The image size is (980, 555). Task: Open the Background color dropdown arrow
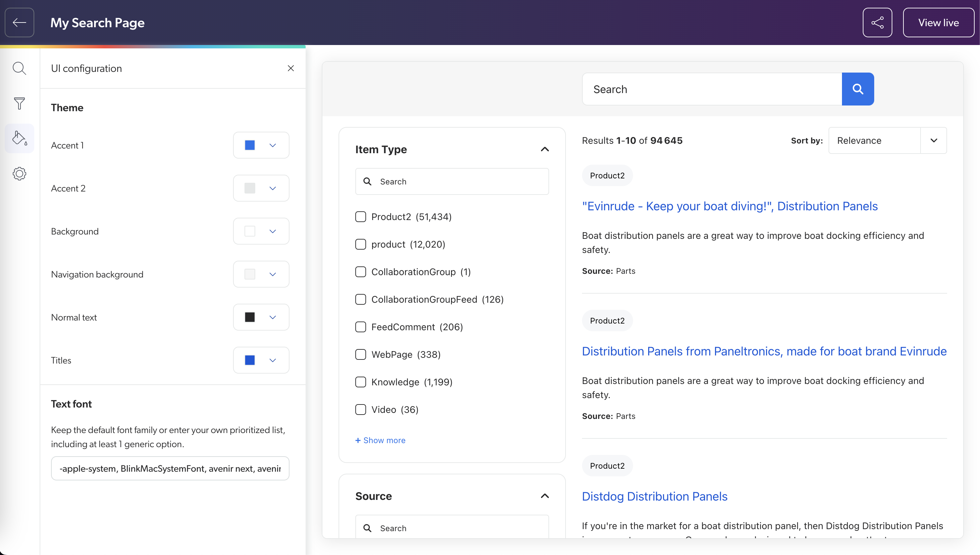273,231
